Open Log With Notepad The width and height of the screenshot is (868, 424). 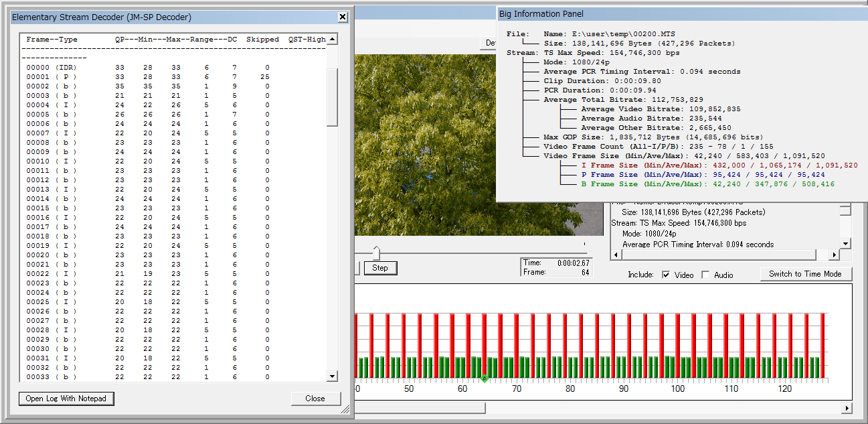point(66,399)
